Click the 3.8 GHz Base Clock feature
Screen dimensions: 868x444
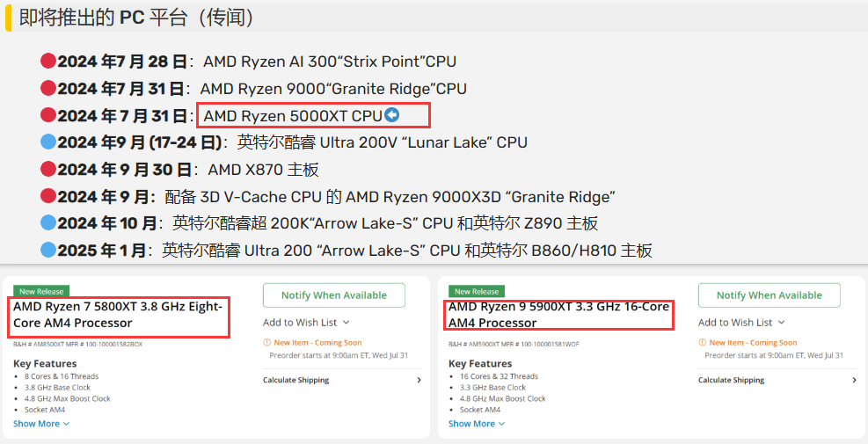click(x=57, y=388)
